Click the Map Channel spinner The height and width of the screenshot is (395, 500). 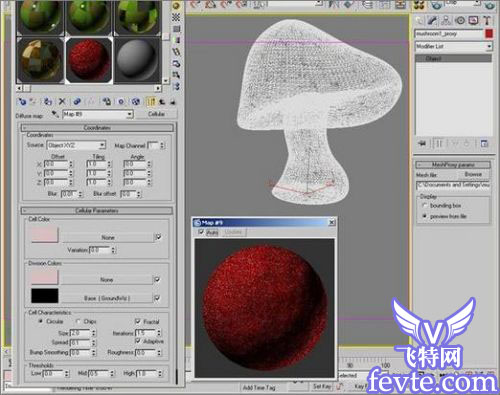coord(162,145)
